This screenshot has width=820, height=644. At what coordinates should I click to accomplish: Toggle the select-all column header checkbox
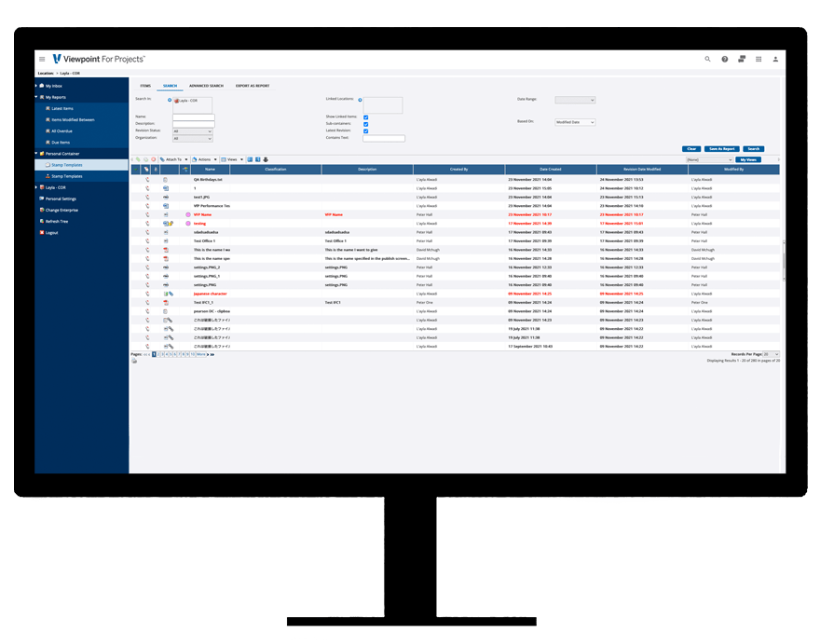pos(135,170)
